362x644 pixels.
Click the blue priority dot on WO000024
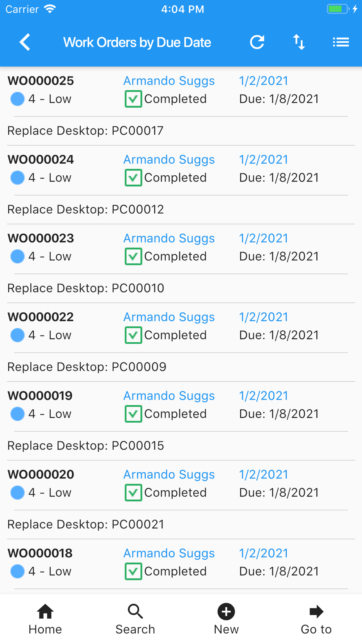click(17, 178)
